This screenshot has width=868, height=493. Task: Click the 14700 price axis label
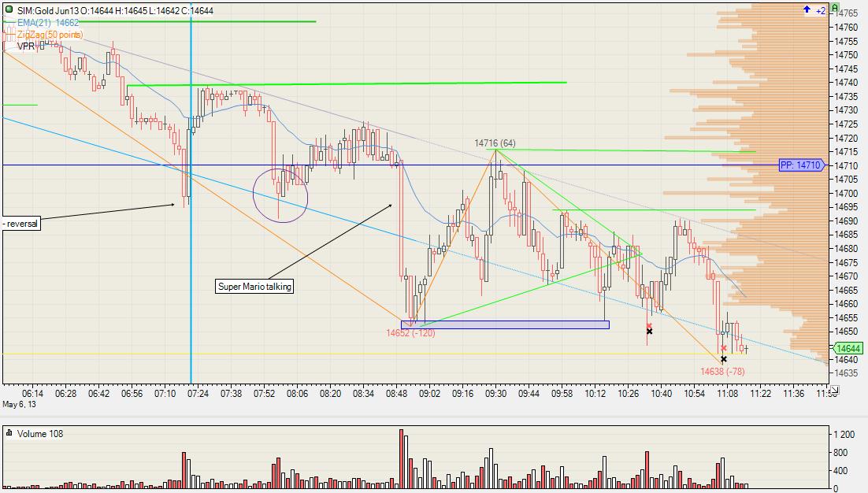point(847,193)
